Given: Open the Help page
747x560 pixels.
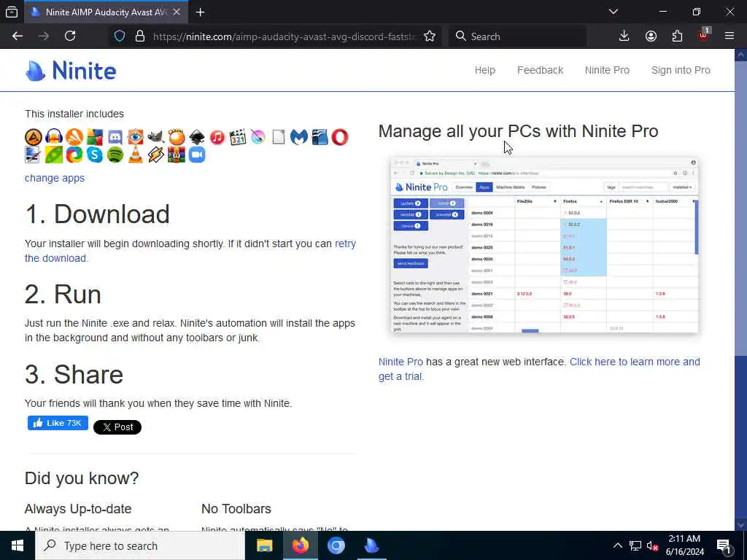Looking at the screenshot, I should [x=485, y=71].
